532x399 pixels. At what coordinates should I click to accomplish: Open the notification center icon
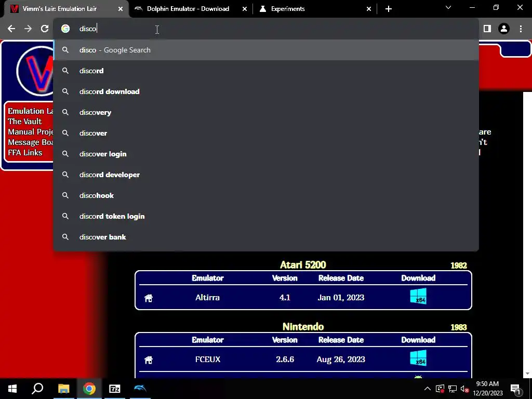(x=515, y=389)
